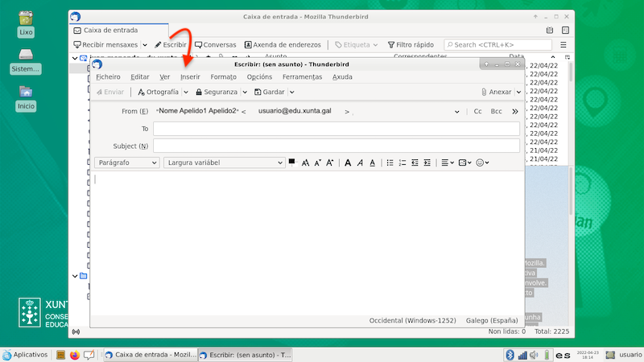Toggle underline text formatting

370,162
